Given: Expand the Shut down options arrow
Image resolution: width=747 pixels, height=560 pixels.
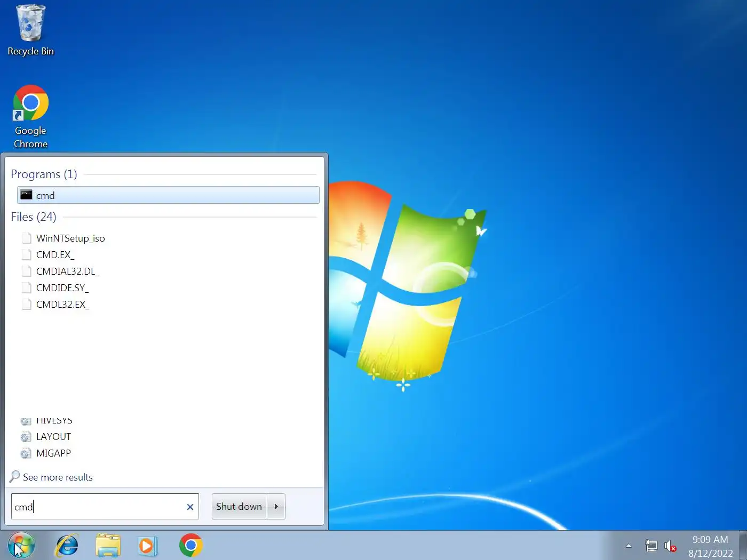Looking at the screenshot, I should click(276, 507).
